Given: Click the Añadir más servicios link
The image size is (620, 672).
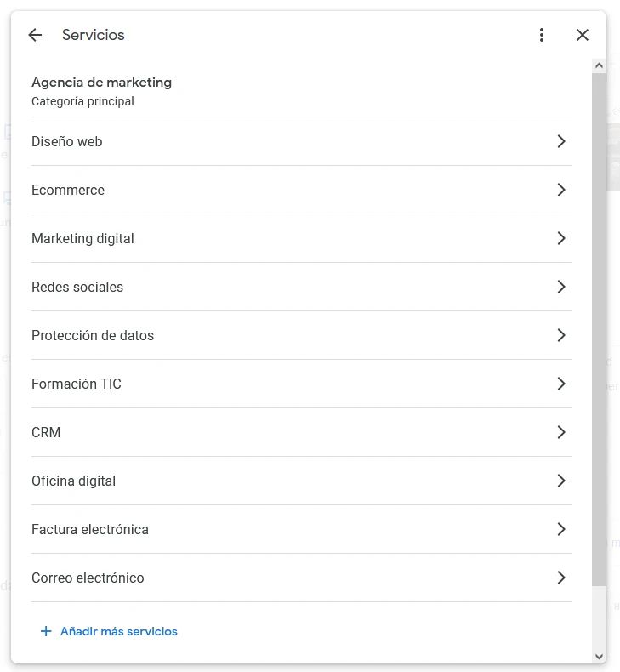Looking at the screenshot, I should [119, 631].
